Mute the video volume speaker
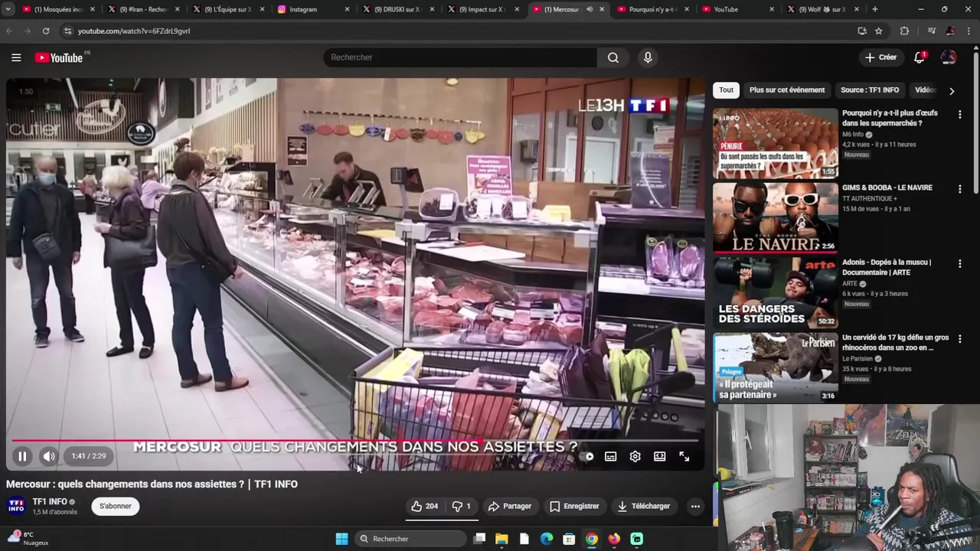This screenshot has width=980, height=551. tap(49, 456)
